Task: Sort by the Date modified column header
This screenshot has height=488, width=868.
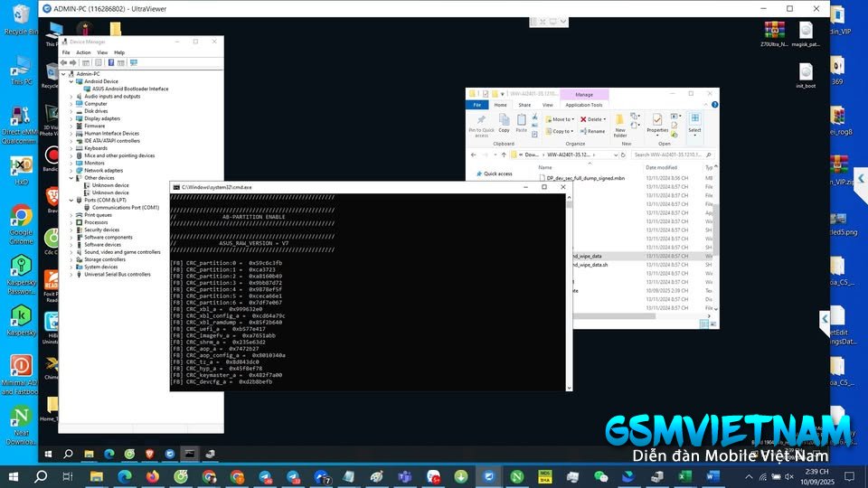Action: pos(662,167)
